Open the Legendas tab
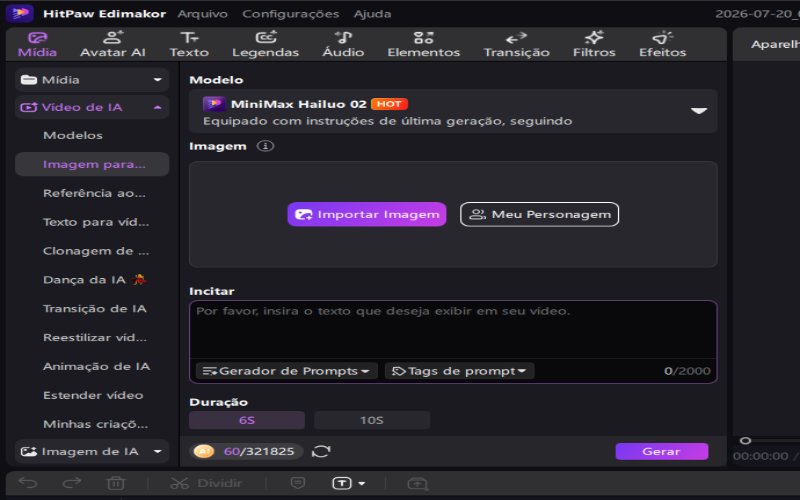800x500 pixels. click(265, 44)
